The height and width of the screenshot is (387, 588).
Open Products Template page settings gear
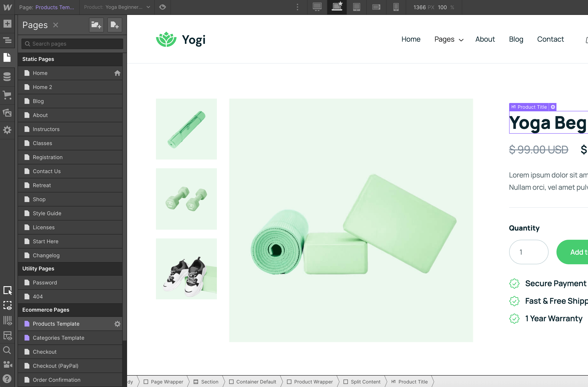click(x=117, y=324)
